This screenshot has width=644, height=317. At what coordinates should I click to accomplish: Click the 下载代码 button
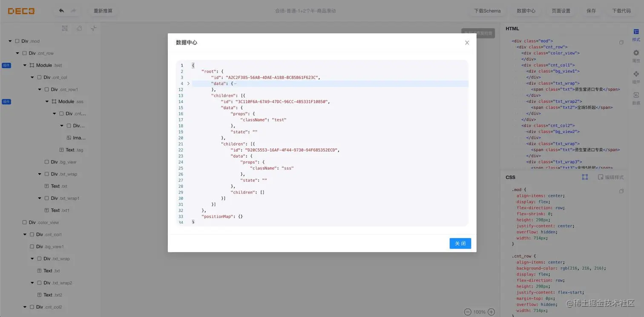click(621, 11)
